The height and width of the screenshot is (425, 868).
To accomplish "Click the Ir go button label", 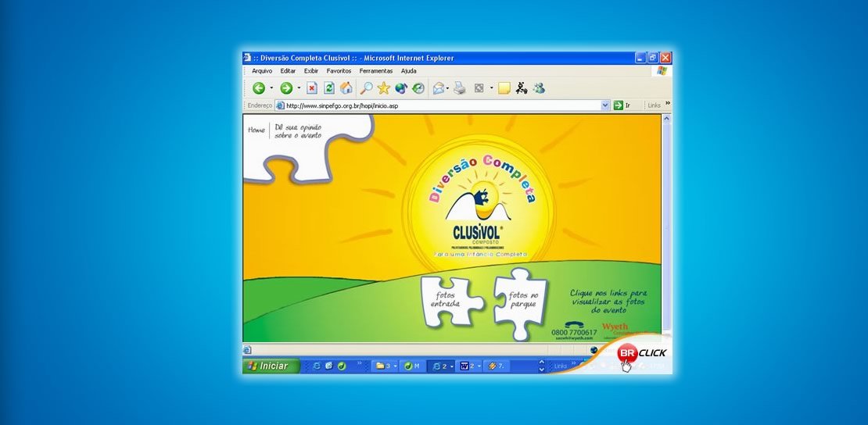I will point(628,105).
